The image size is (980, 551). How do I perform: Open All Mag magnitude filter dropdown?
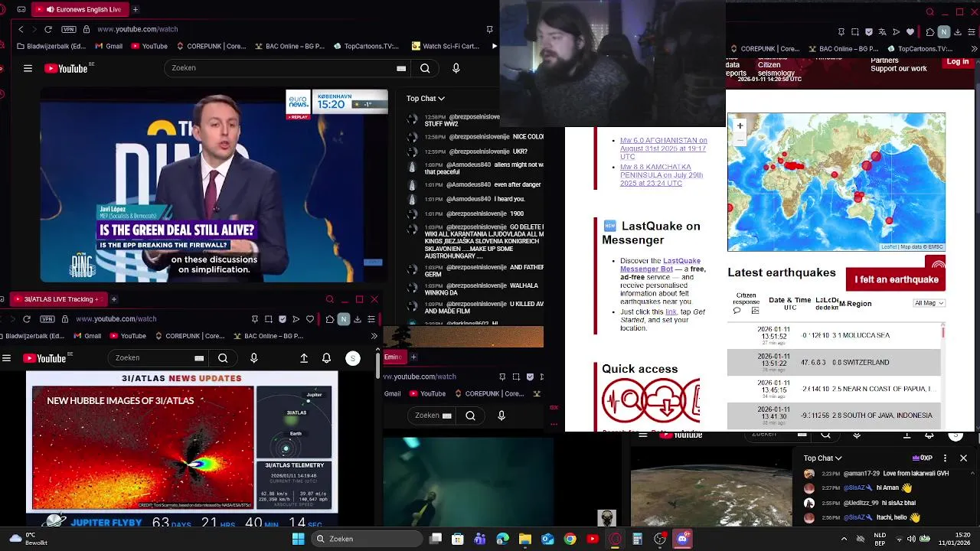point(929,303)
